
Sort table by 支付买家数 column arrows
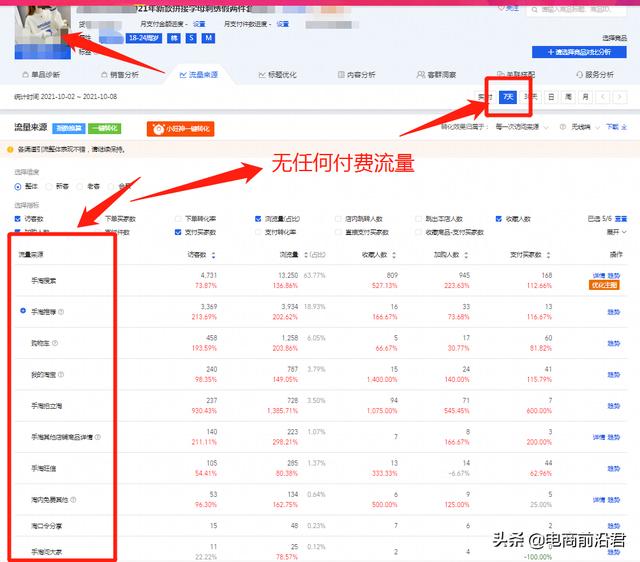point(548,255)
